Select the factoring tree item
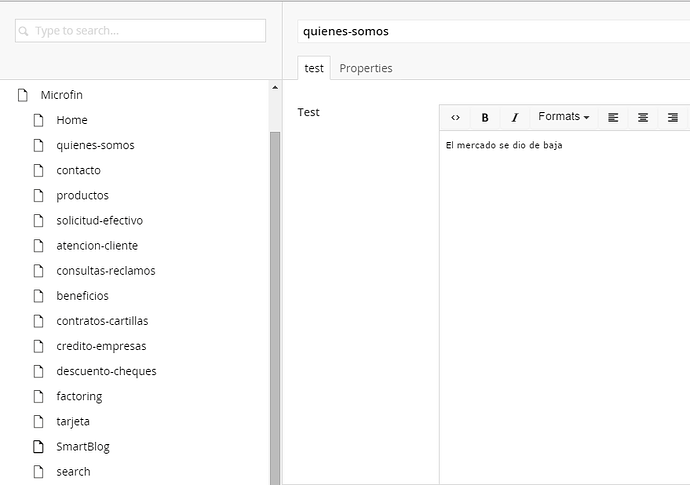The image size is (690, 485). [x=79, y=396]
